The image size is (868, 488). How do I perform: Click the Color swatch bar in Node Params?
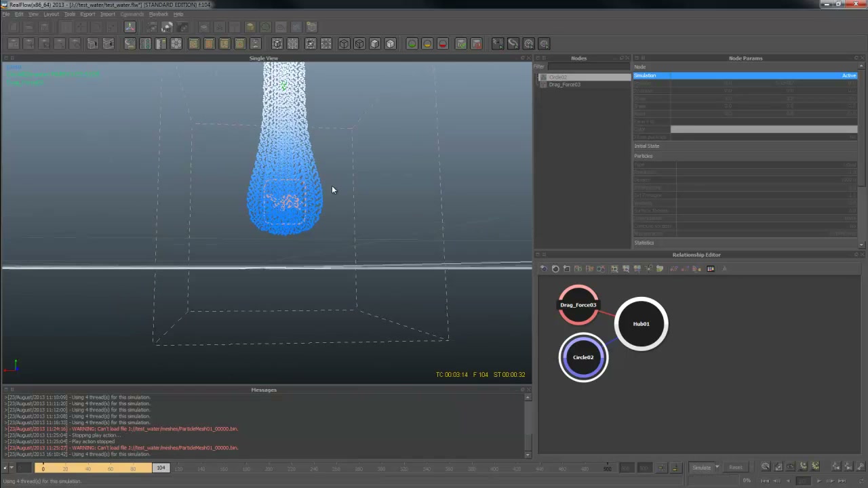pos(764,129)
